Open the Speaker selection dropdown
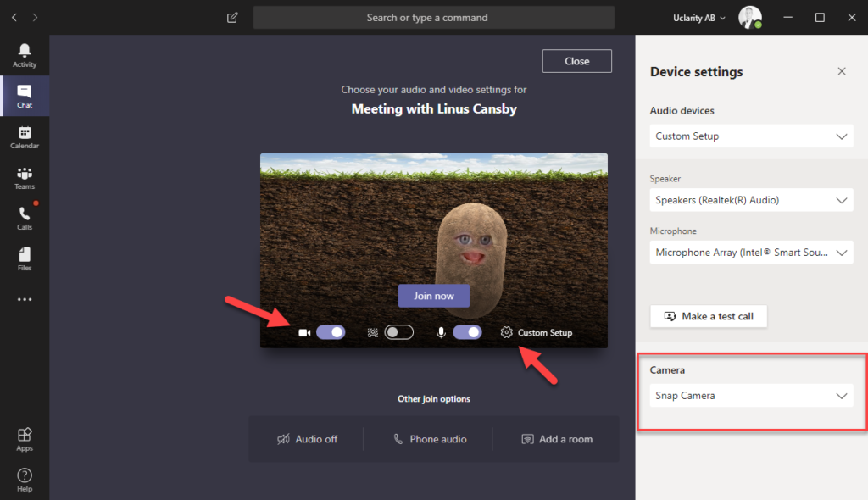Image resolution: width=868 pixels, height=500 pixels. tap(751, 200)
